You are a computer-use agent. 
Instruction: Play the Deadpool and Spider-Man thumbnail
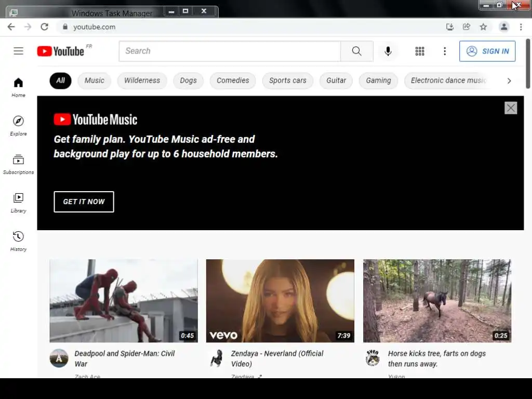coord(124,301)
